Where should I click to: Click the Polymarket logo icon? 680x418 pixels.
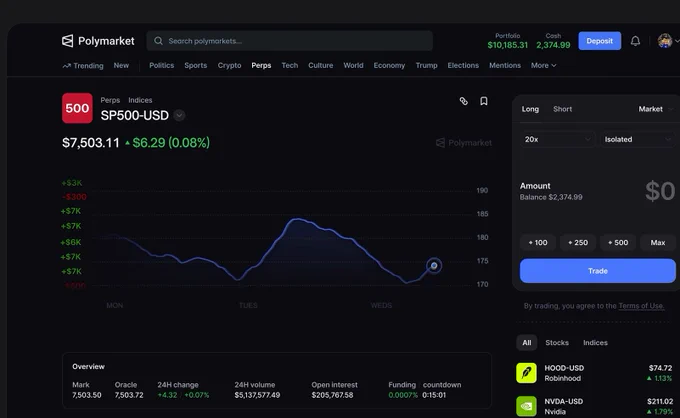[68, 41]
